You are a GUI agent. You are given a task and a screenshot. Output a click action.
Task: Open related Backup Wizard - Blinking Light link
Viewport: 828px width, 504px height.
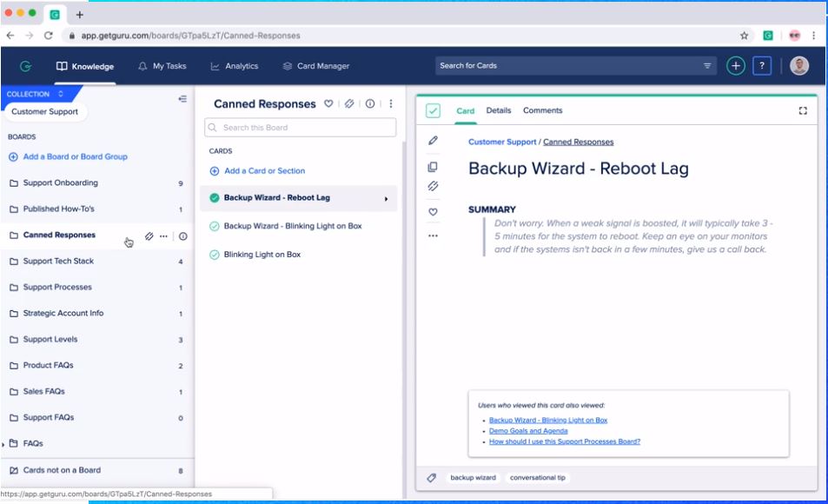tap(548, 420)
